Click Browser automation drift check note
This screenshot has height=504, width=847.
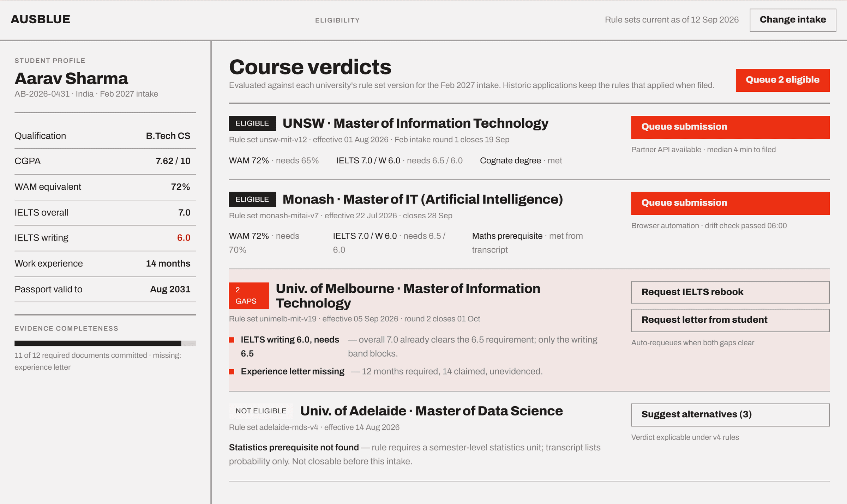pyautogui.click(x=709, y=226)
